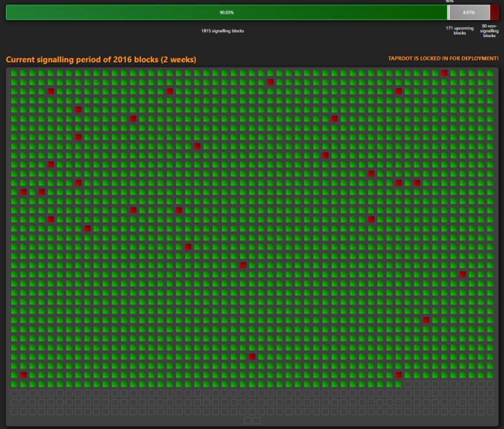Click the dark red non-signalling segment at bar's end
Image resolution: width=504 pixels, height=429 pixels.
(494, 12)
